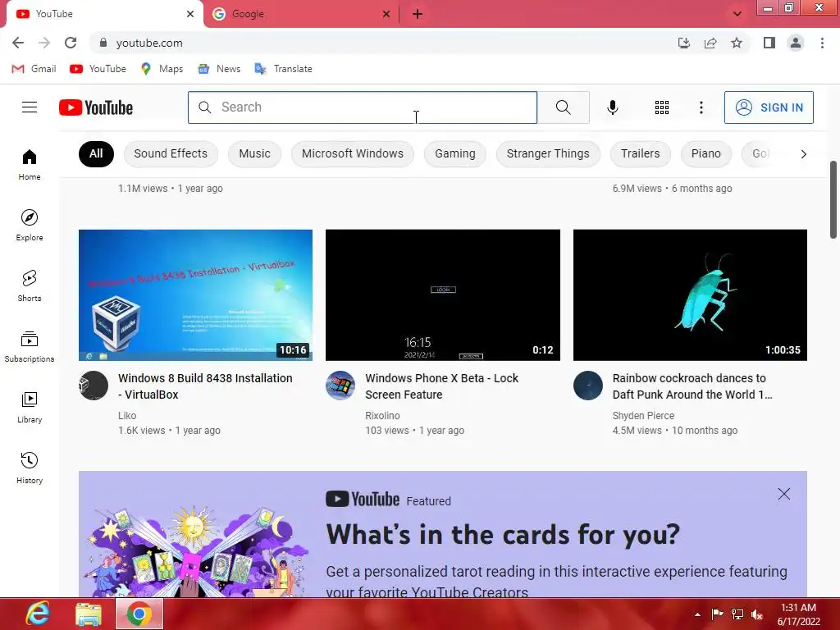The image size is (840, 630).
Task: Select the Music filter chip
Action: pyautogui.click(x=254, y=153)
